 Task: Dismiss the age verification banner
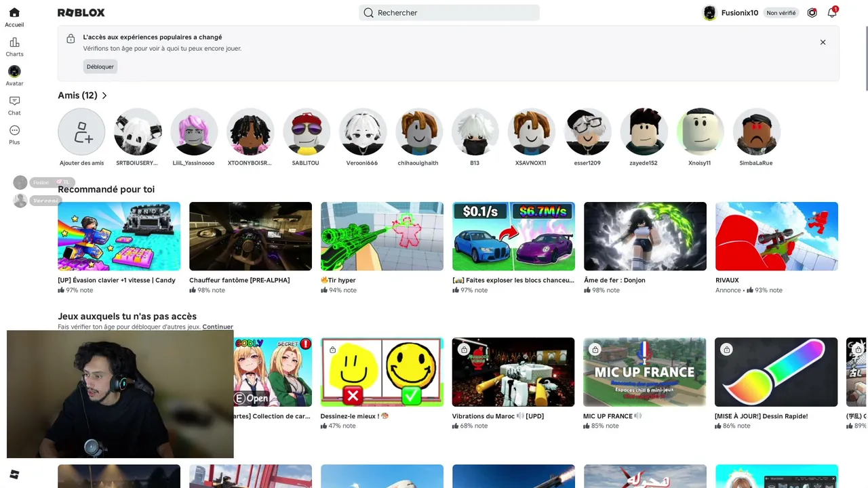point(823,42)
